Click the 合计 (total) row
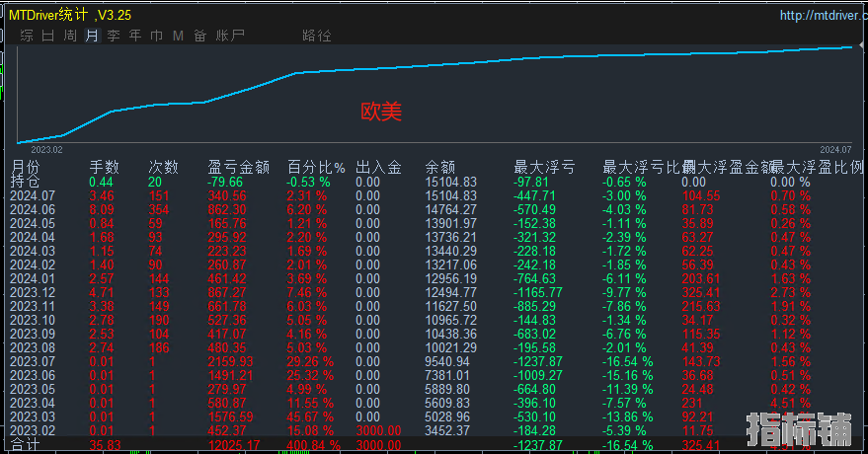Screen dimensions: 868x454 pos(25,447)
